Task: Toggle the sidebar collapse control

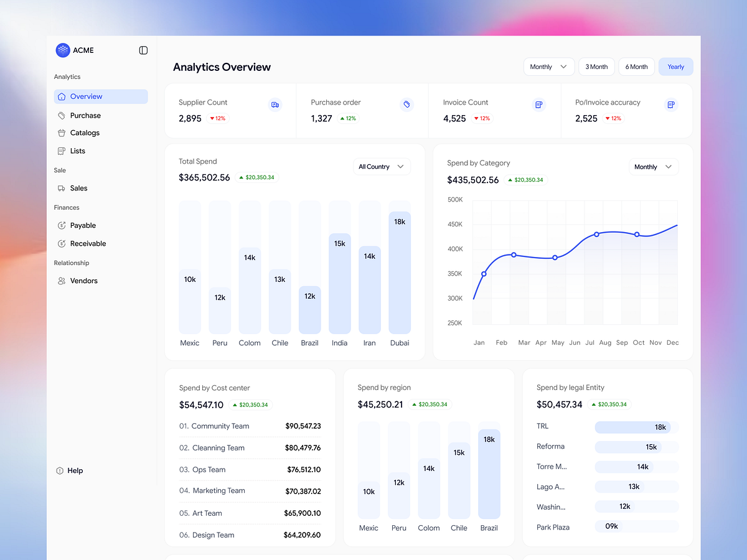Action: point(143,50)
